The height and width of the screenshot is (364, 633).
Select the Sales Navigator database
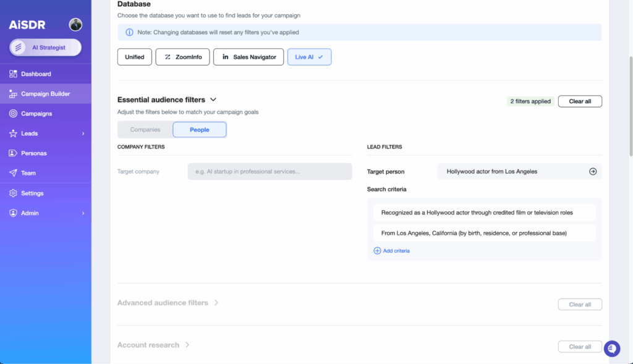[x=249, y=57]
